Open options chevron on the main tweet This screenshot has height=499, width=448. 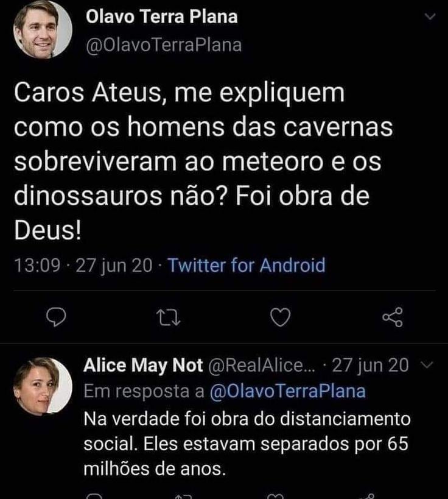click(x=430, y=18)
